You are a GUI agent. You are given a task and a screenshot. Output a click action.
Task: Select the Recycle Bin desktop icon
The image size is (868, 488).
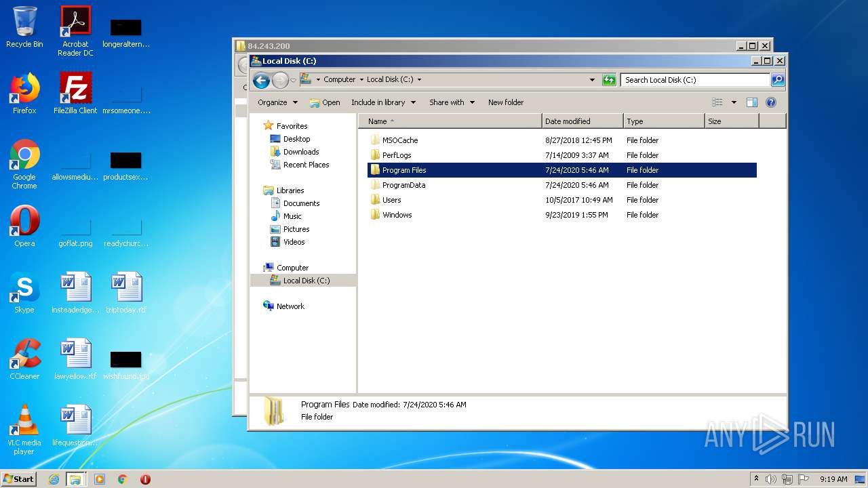click(24, 27)
